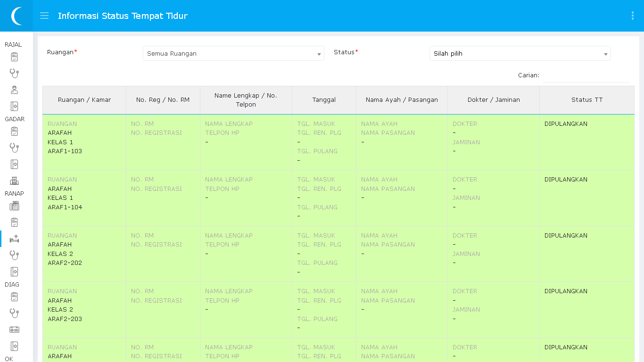Open DIAG medical book icon

(14, 346)
